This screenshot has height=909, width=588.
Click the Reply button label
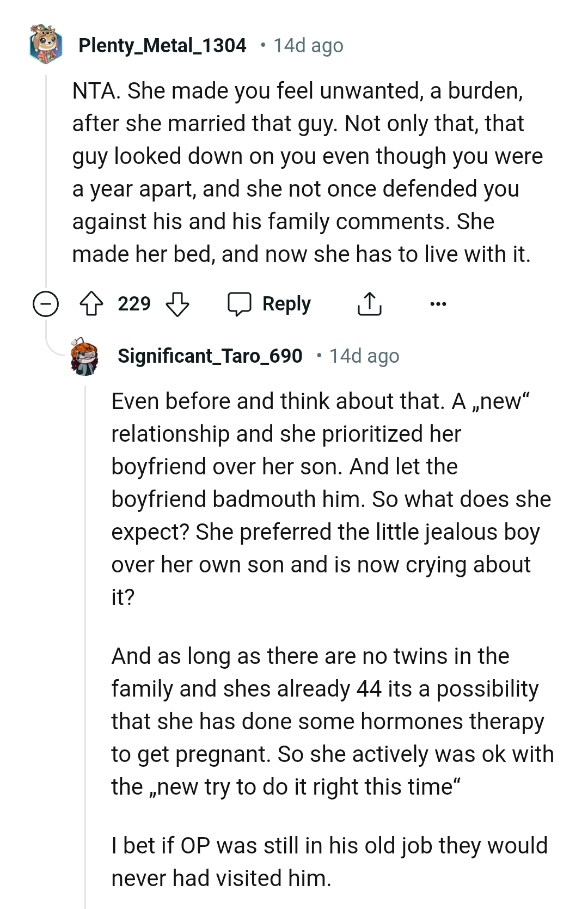(286, 304)
